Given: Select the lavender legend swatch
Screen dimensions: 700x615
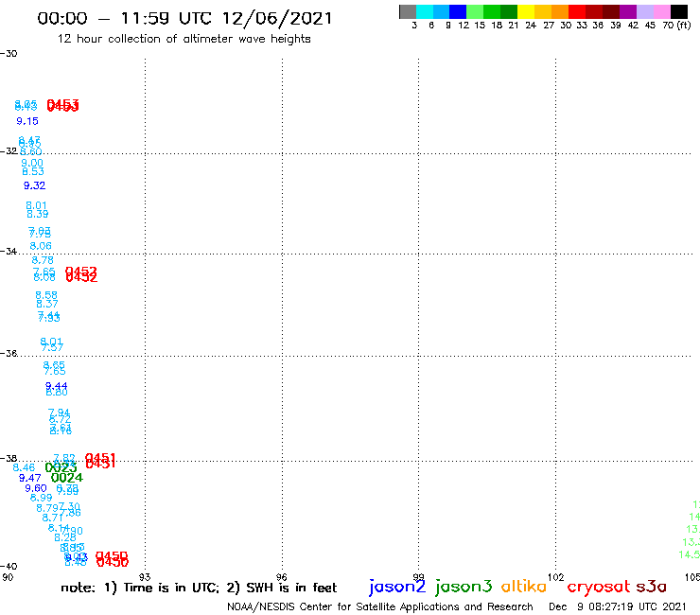Looking at the screenshot, I should pyautogui.click(x=645, y=11).
